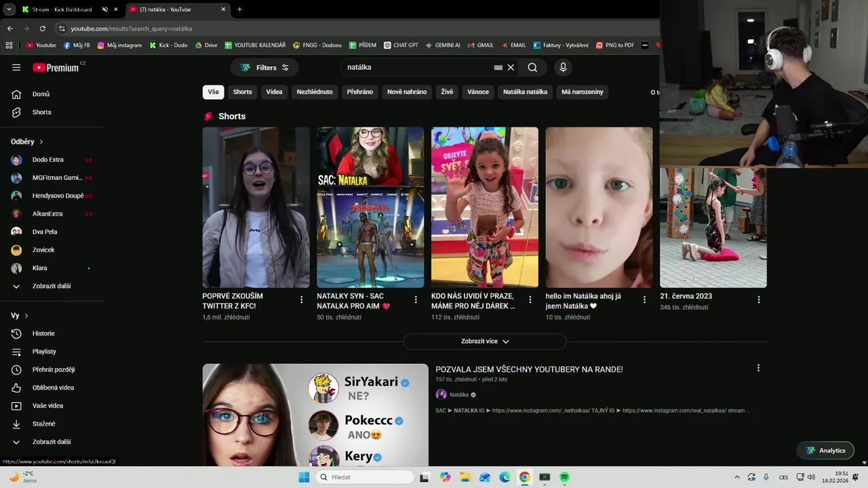Open options for NATALKY SYN short
The image size is (868, 488).
coord(416,300)
